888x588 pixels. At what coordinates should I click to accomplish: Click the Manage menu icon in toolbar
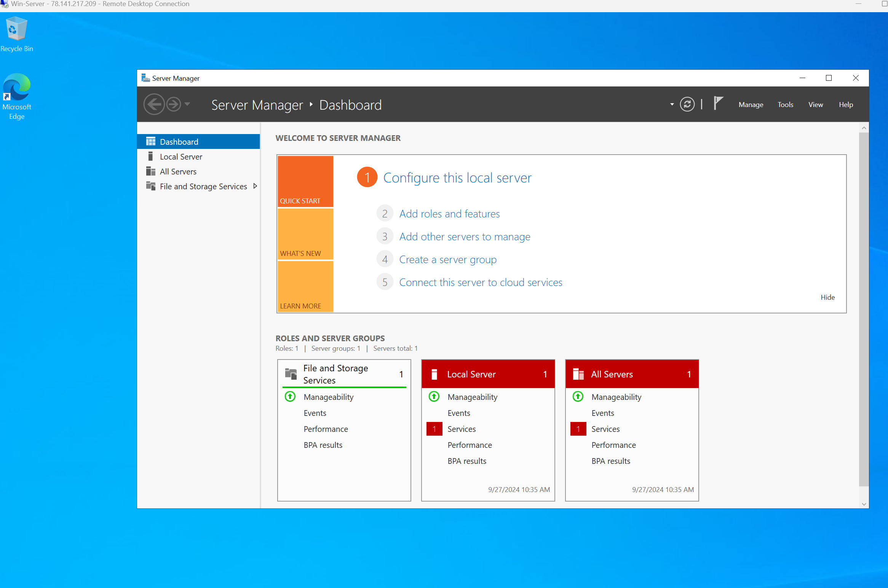[750, 104]
